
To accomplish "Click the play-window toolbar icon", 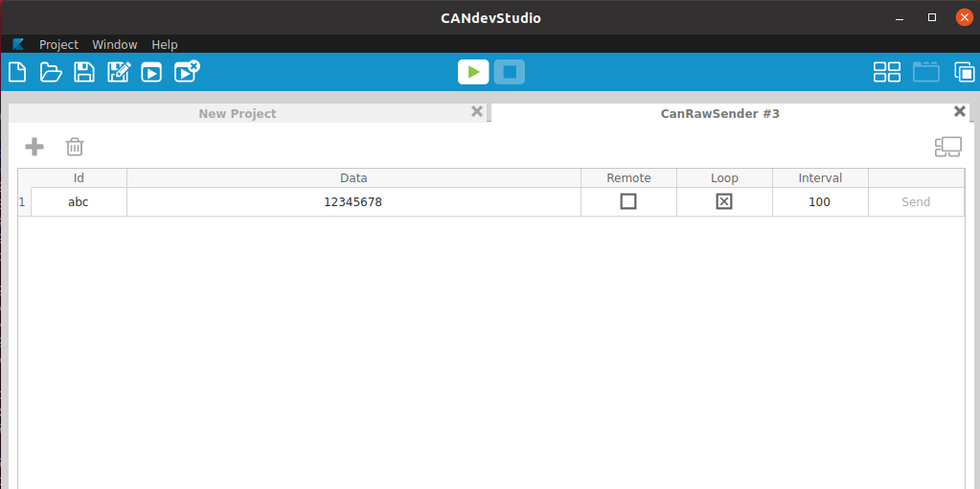I will (x=151, y=73).
